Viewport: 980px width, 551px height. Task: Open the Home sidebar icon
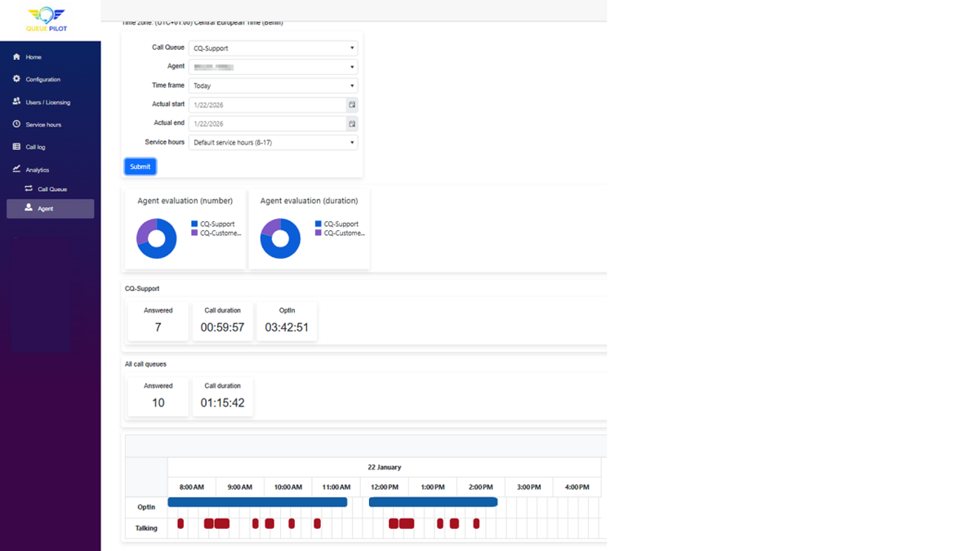point(15,56)
